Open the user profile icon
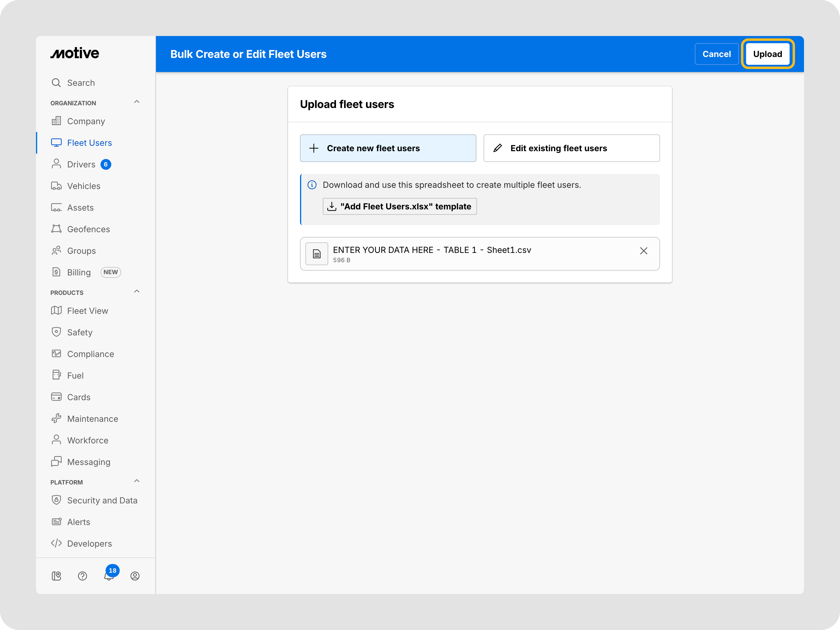This screenshot has height=630, width=840. pos(135,576)
